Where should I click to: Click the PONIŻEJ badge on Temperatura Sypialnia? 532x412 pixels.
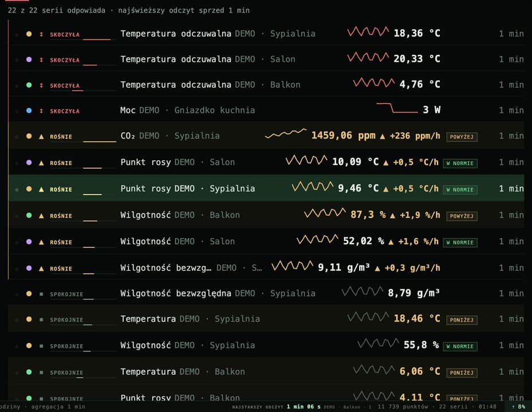tap(462, 320)
